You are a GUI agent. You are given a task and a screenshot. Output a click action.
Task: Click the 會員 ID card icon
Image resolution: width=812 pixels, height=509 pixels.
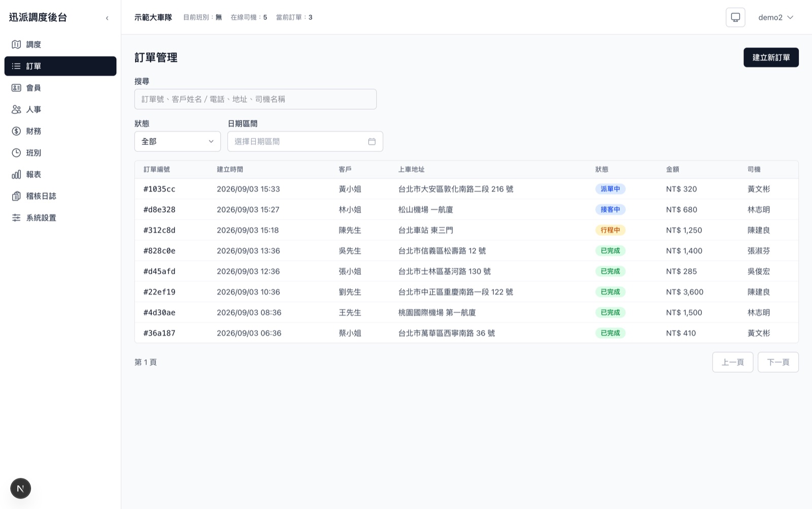(16, 88)
